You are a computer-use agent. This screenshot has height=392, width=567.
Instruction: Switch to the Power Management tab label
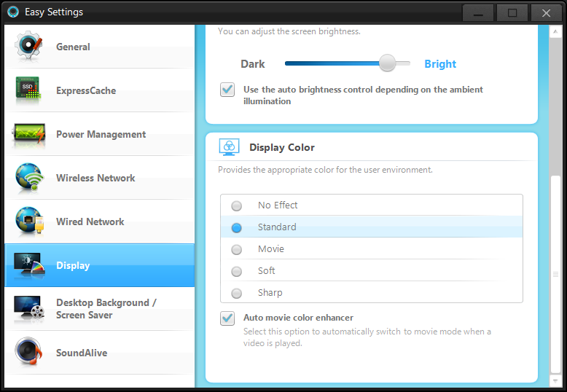[x=101, y=134]
